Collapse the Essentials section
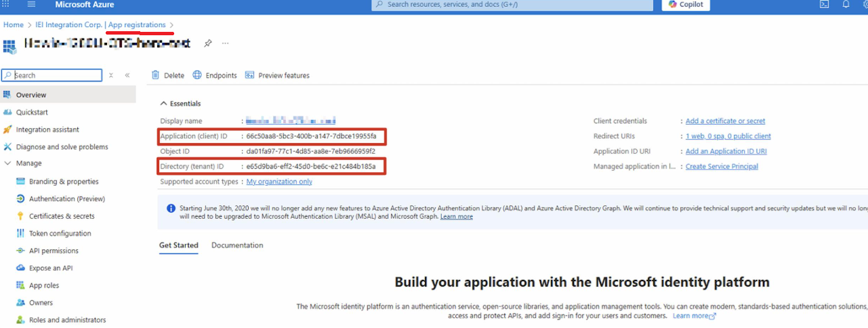The width and height of the screenshot is (868, 328). pos(180,104)
